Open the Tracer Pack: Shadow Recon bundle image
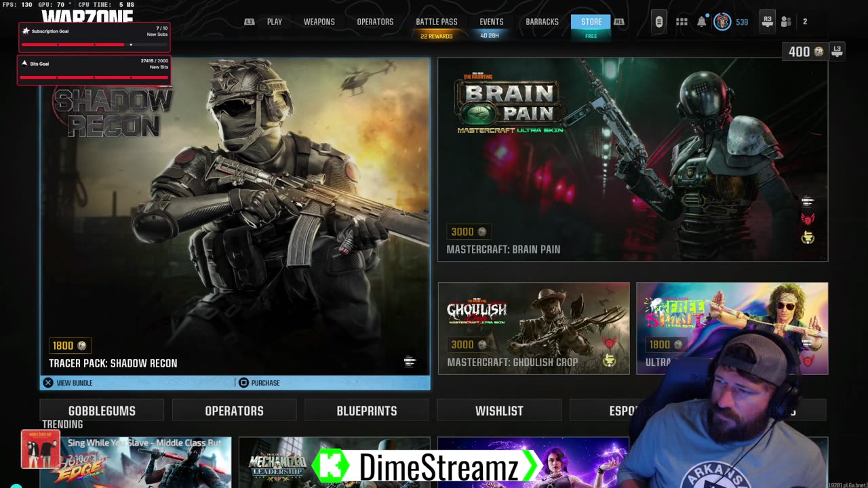Image resolution: width=868 pixels, height=488 pixels. pos(235,216)
